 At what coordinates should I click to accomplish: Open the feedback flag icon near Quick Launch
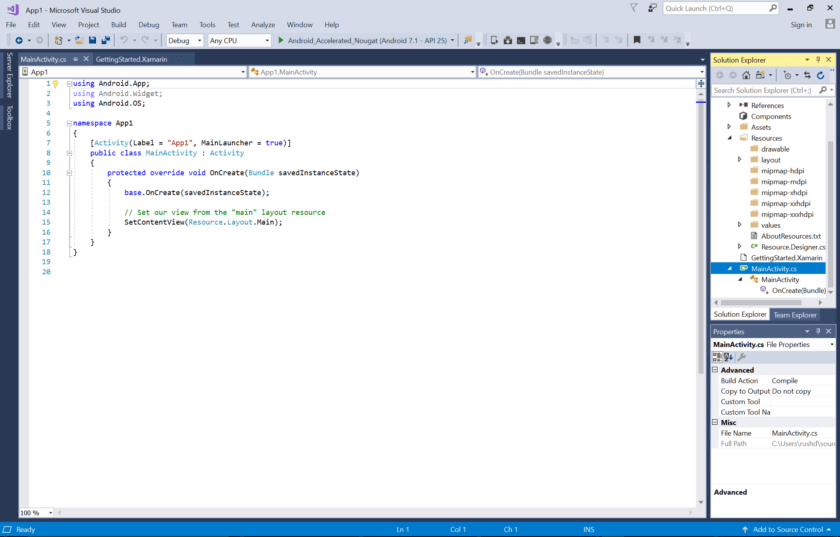634,8
